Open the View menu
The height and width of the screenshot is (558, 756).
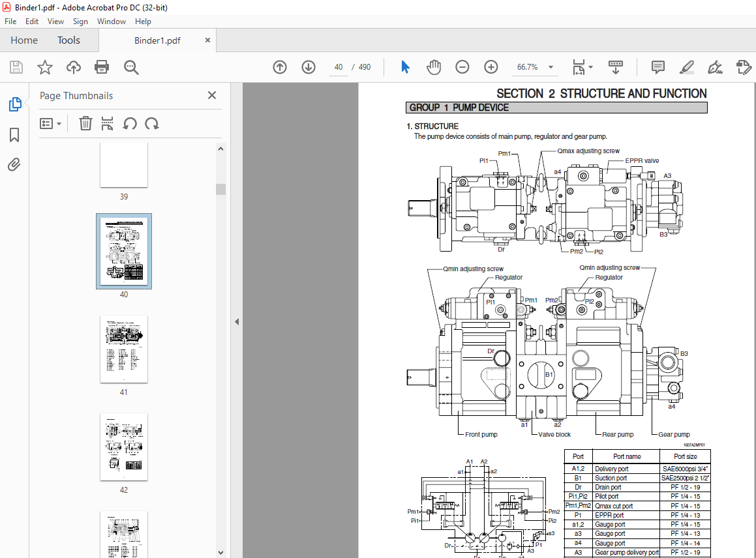55,22
